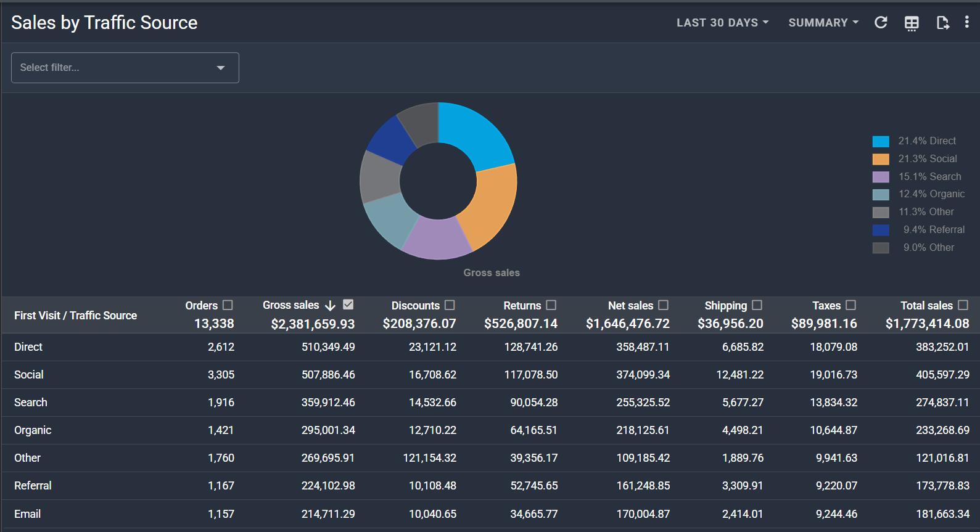Open the Select filter combo box
980x532 pixels.
tap(125, 68)
